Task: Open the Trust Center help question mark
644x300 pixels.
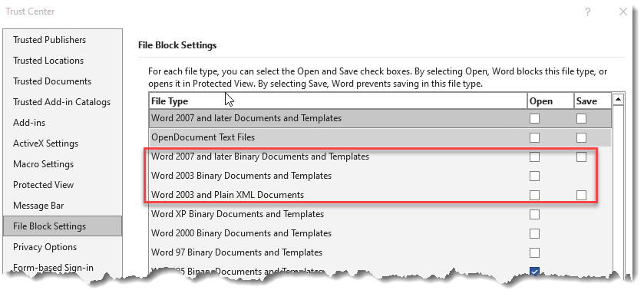Action: coord(588,12)
